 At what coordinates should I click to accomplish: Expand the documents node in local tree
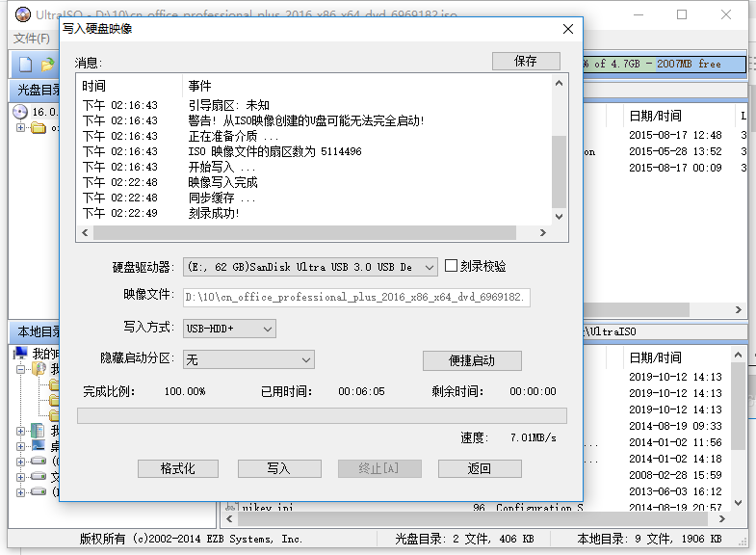tap(20, 431)
